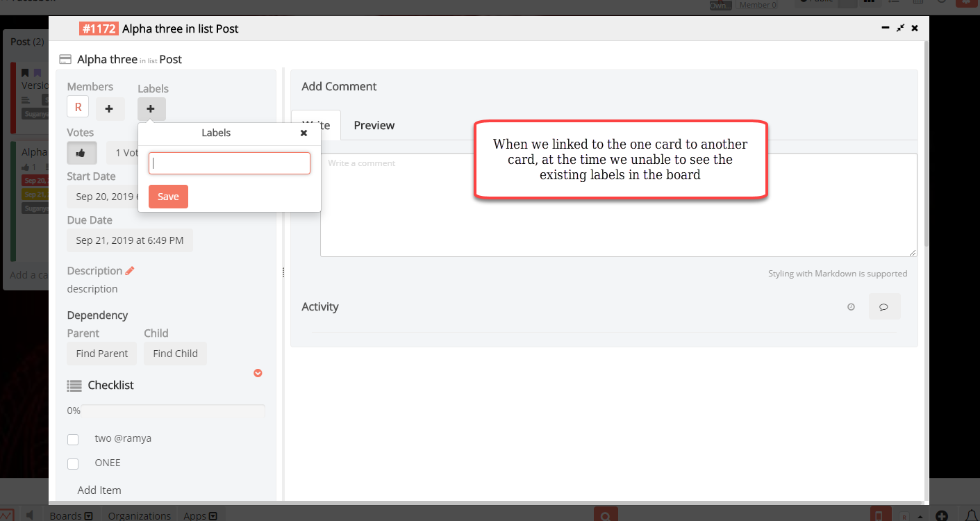
Task: Open search from the bottom bar
Action: [x=606, y=515]
